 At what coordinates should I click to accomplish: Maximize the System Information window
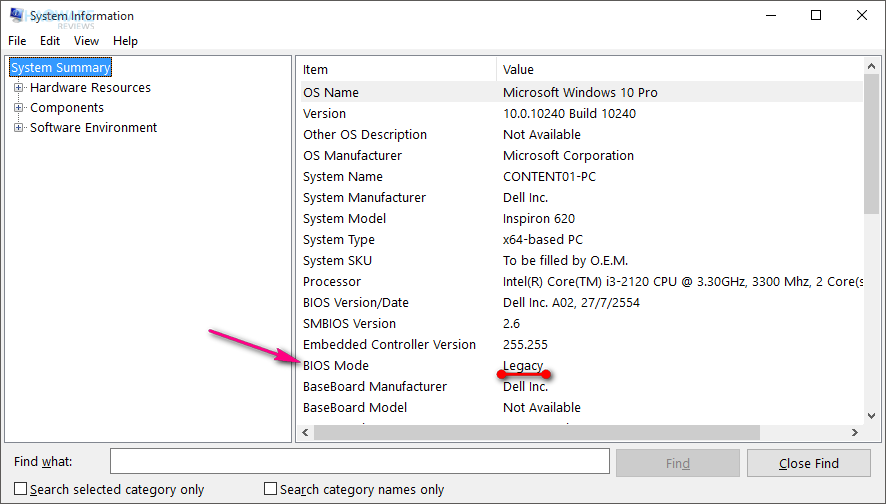tap(816, 16)
